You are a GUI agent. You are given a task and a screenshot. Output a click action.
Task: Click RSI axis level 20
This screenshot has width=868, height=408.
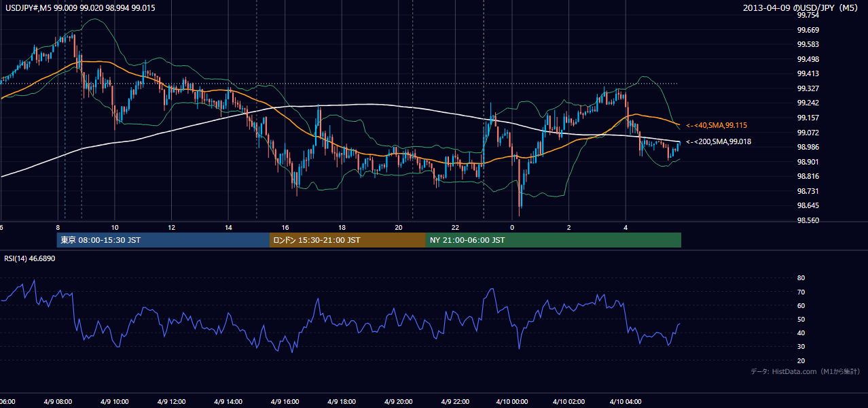click(801, 360)
